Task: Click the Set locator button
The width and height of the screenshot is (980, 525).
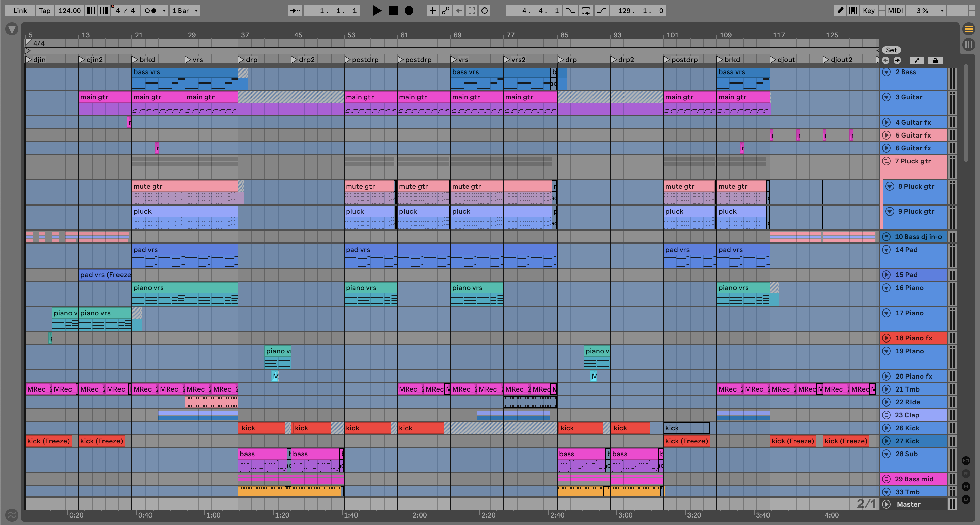Action: 891,50
